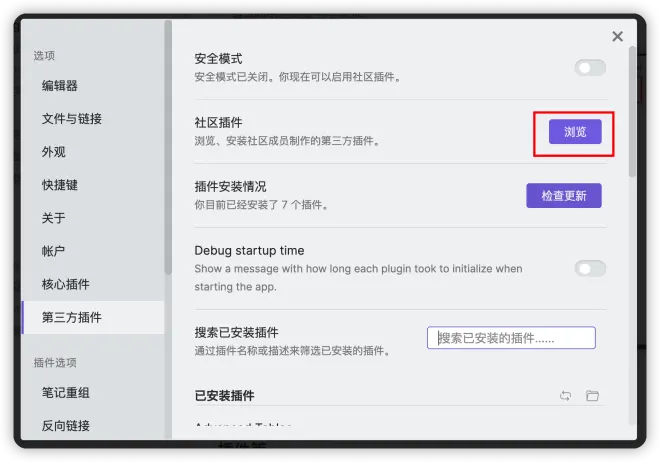This screenshot has height=462, width=660.
Task: Click the 已安装插件 heading text
Action: [224, 396]
